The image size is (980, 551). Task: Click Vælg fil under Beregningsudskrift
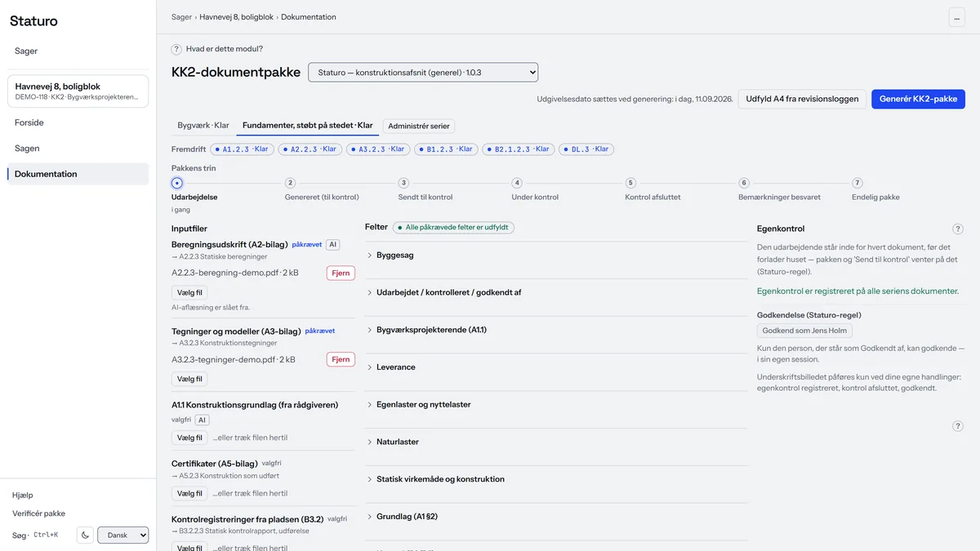(x=189, y=292)
